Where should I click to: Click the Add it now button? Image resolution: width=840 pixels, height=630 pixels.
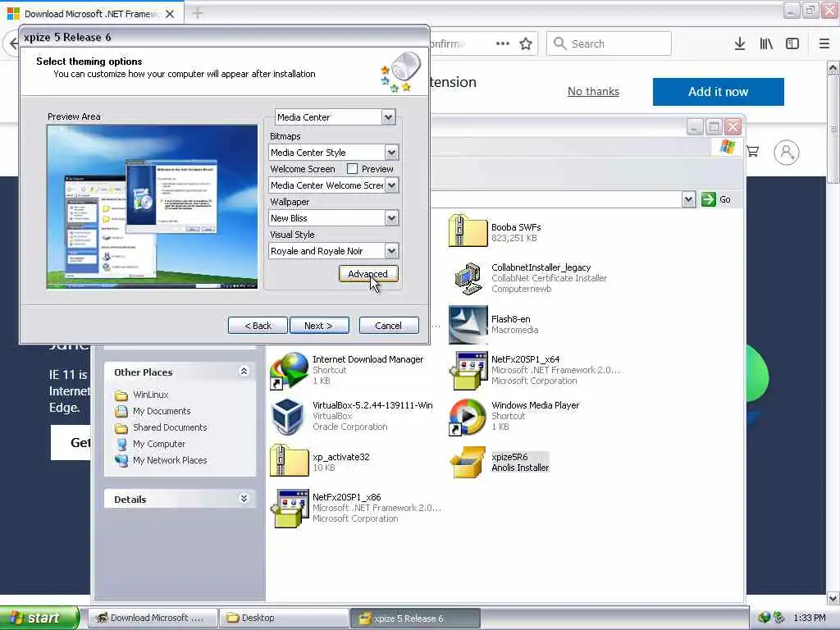point(718,92)
